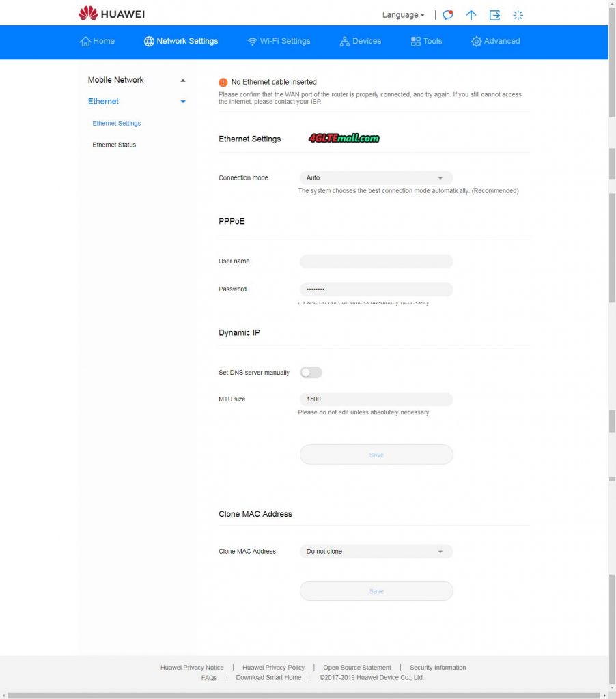Viewport: 616px width, 699px height.
Task: Open the Home navigation icon
Action: (87, 42)
